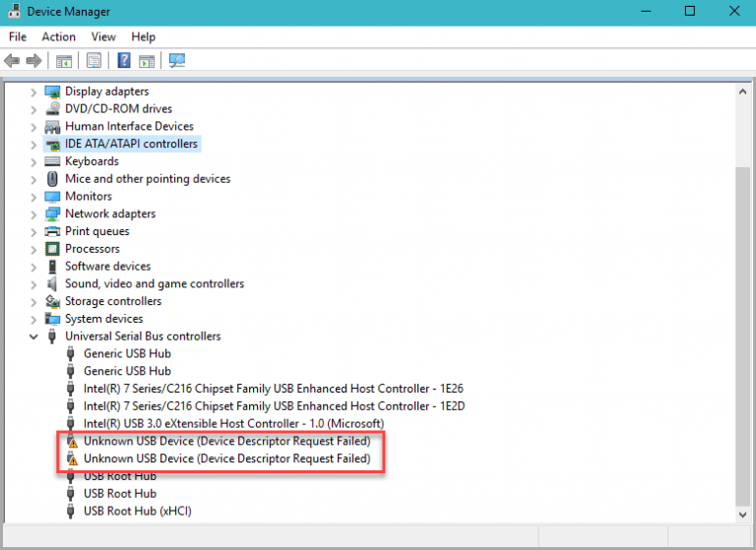Select the first Unknown USB Device entry
This screenshot has height=550, width=756.
[x=227, y=441]
